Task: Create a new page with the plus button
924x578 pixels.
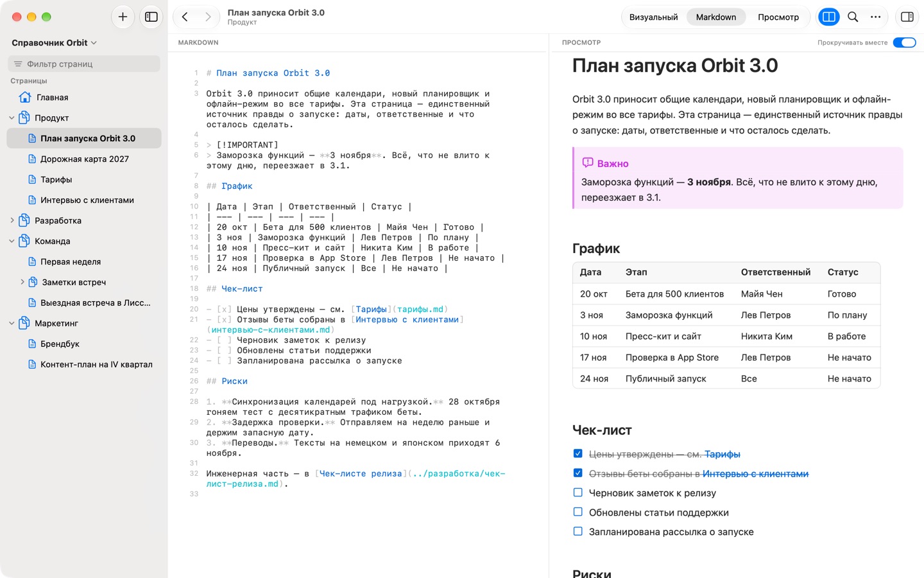Action: [x=123, y=17]
